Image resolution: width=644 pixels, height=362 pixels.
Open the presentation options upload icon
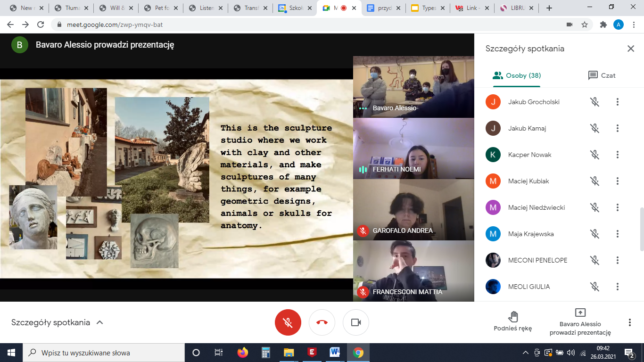click(580, 313)
